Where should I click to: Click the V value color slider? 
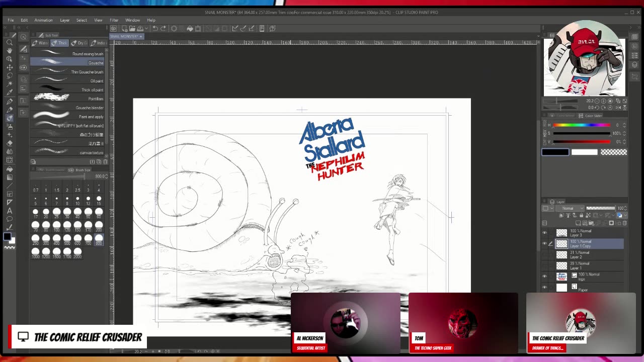point(582,142)
